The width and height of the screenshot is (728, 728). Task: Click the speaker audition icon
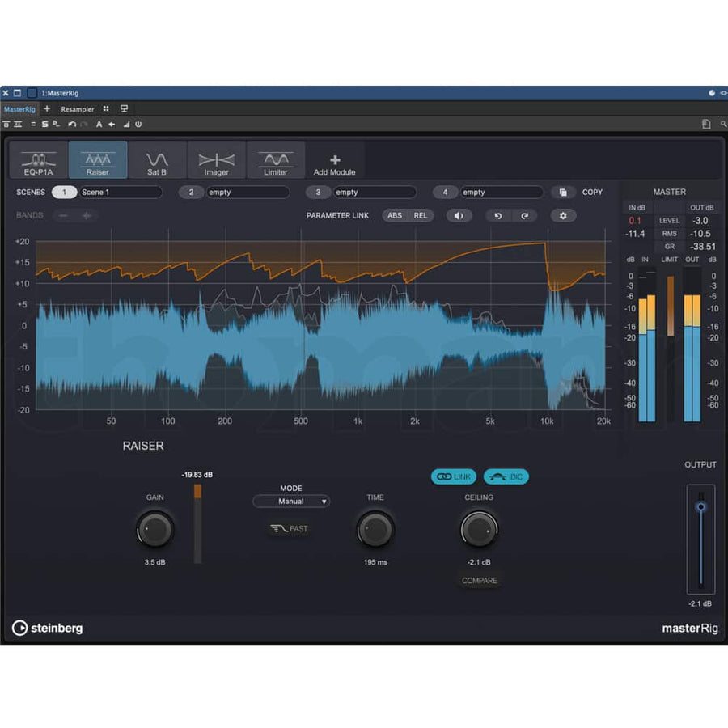coord(459,215)
